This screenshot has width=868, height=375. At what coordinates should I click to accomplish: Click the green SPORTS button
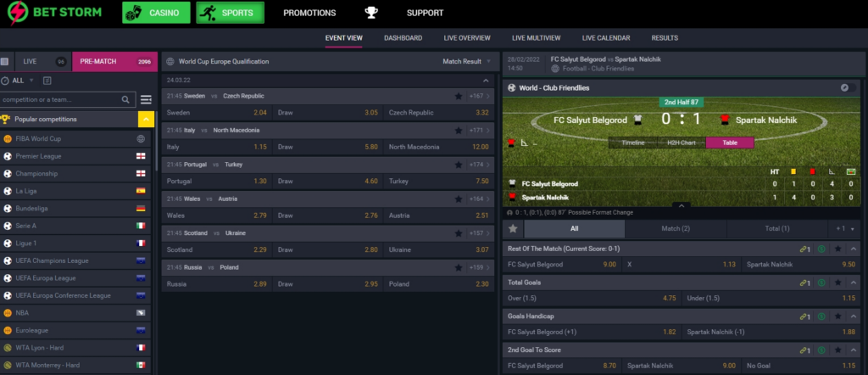click(230, 13)
